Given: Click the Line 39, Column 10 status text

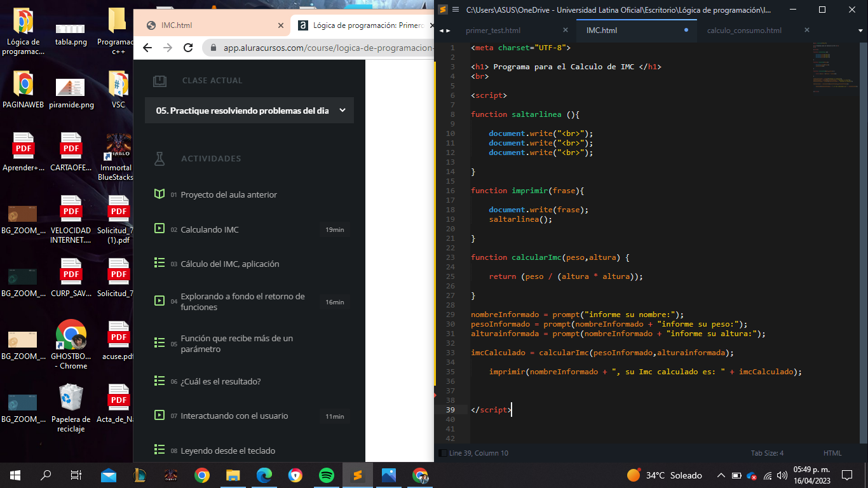Looking at the screenshot, I should coord(478,453).
